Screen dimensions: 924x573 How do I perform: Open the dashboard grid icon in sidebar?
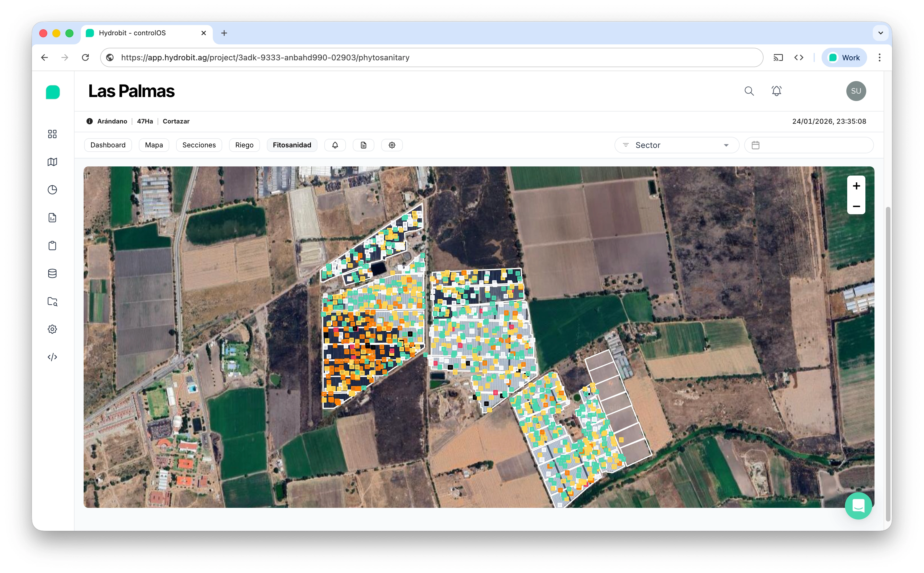pyautogui.click(x=52, y=134)
